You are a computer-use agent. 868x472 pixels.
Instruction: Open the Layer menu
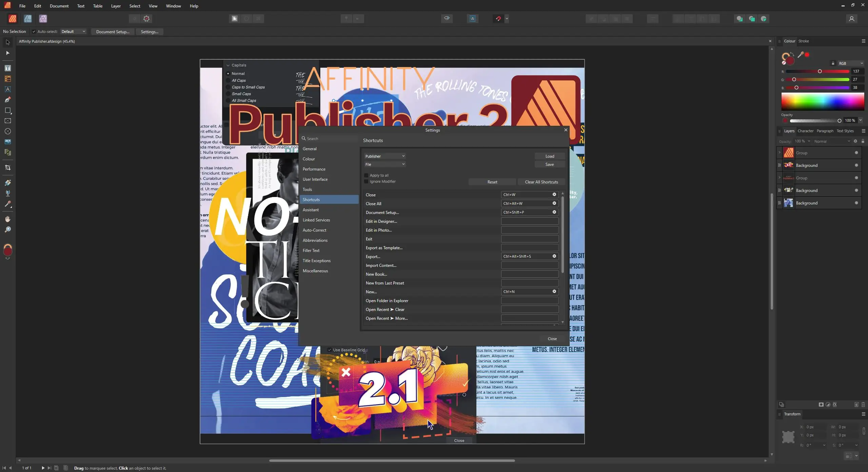(116, 6)
